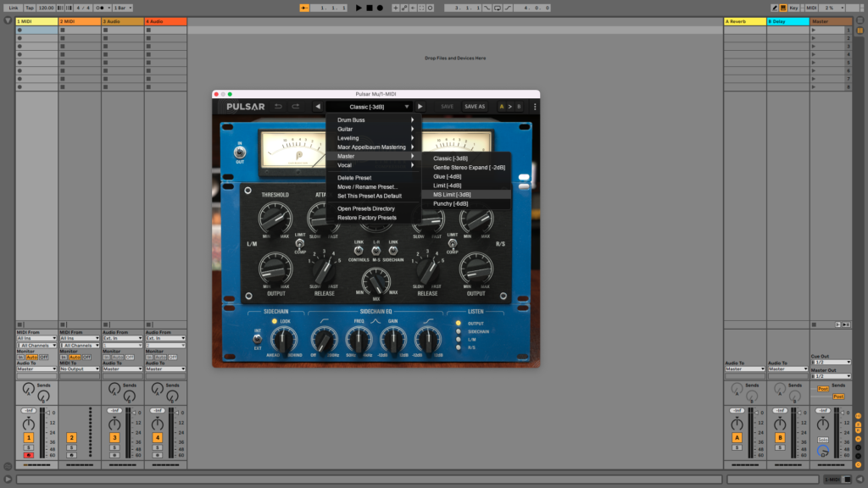
Task: Click the Tap tempo button
Action: (30, 8)
